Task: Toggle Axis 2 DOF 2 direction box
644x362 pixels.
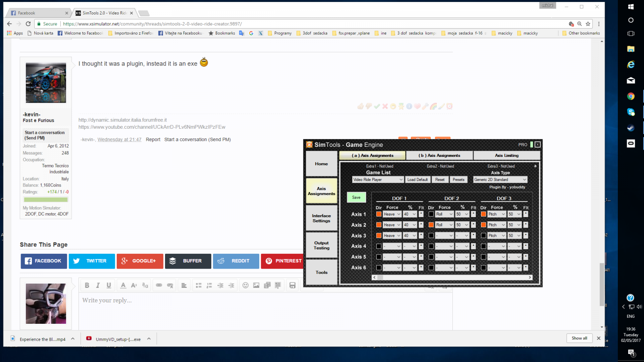Action: pos(431,225)
